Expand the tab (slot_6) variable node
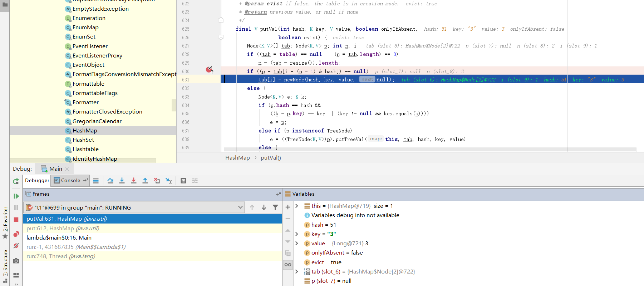This screenshot has height=286, width=644. 297,272
